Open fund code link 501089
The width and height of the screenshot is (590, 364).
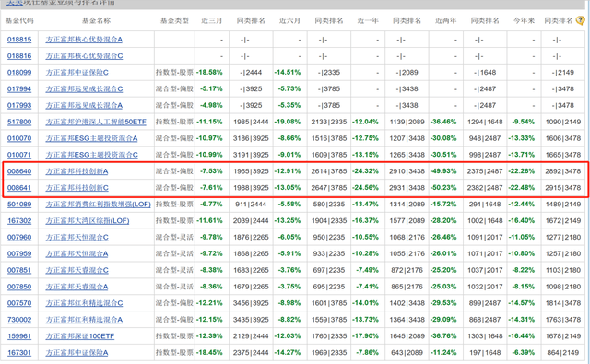pos(19,205)
